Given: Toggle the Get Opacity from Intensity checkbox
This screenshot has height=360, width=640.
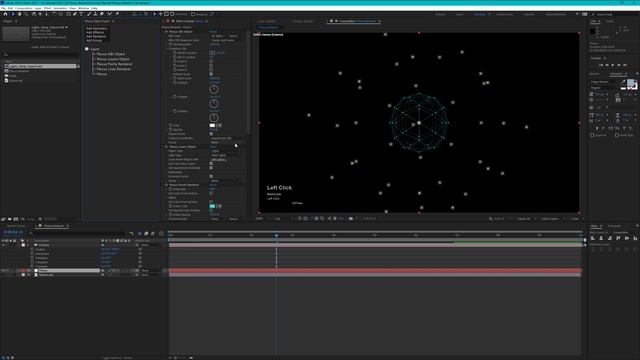Looking at the screenshot, I should [211, 168].
